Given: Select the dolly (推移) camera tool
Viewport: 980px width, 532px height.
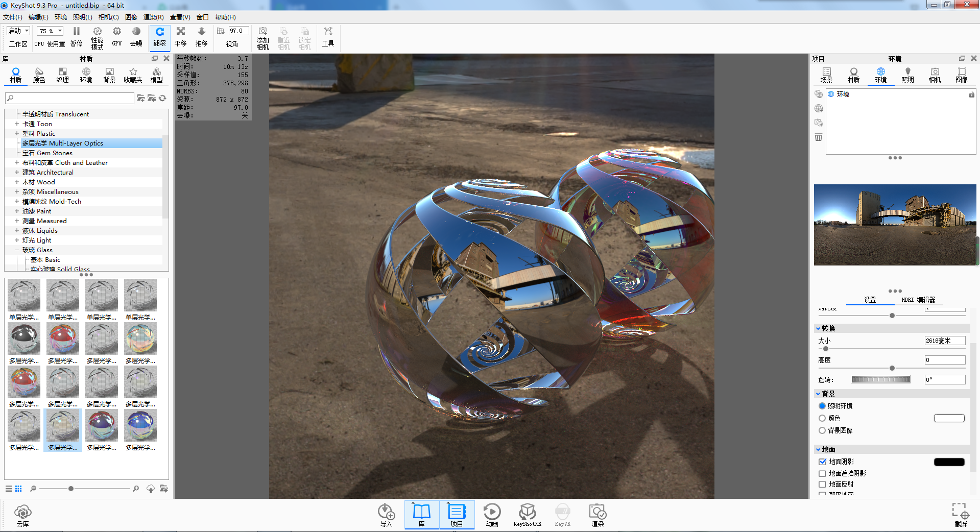Looking at the screenshot, I should click(x=202, y=37).
